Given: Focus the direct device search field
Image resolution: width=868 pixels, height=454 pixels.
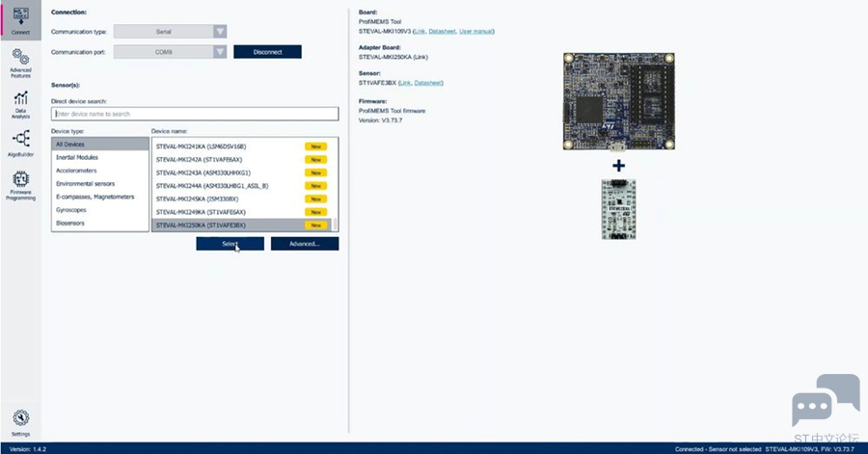Looking at the screenshot, I should tap(195, 114).
